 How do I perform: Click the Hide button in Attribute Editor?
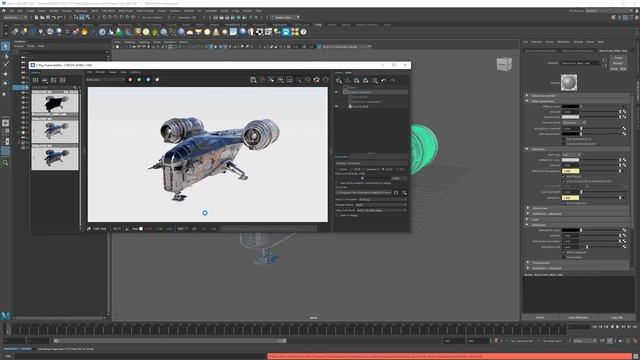coord(623,69)
